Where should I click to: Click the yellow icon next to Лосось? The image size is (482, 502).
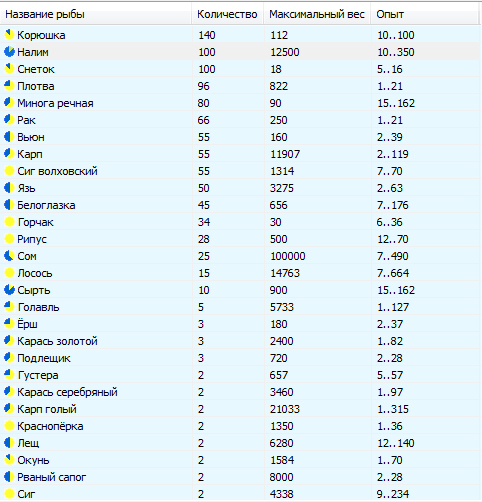tap(9, 273)
